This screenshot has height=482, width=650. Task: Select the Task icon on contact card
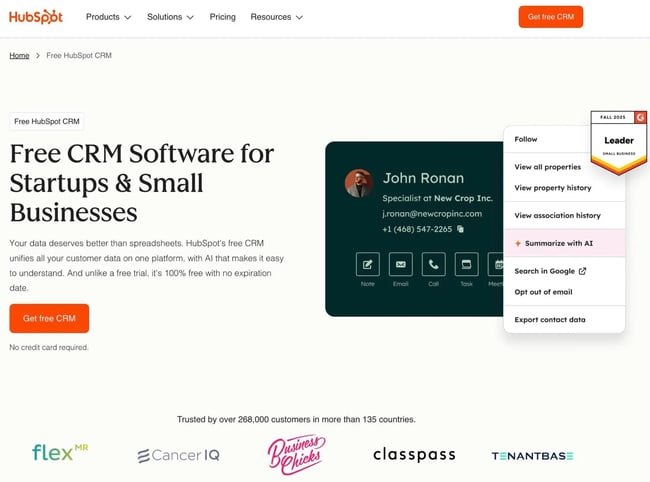466,264
